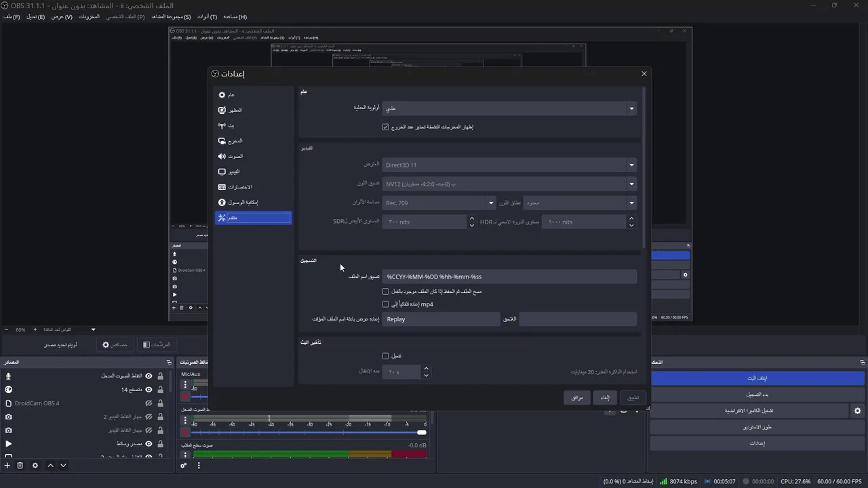
Task: Open the Appearance (المظهر) settings category
Action: [253, 110]
